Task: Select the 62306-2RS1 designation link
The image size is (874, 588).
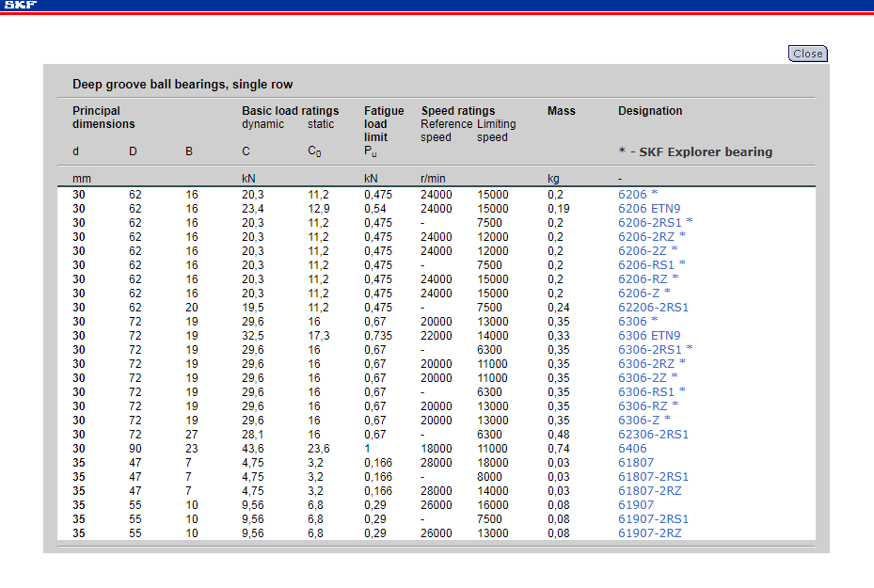Action: pyautogui.click(x=653, y=435)
